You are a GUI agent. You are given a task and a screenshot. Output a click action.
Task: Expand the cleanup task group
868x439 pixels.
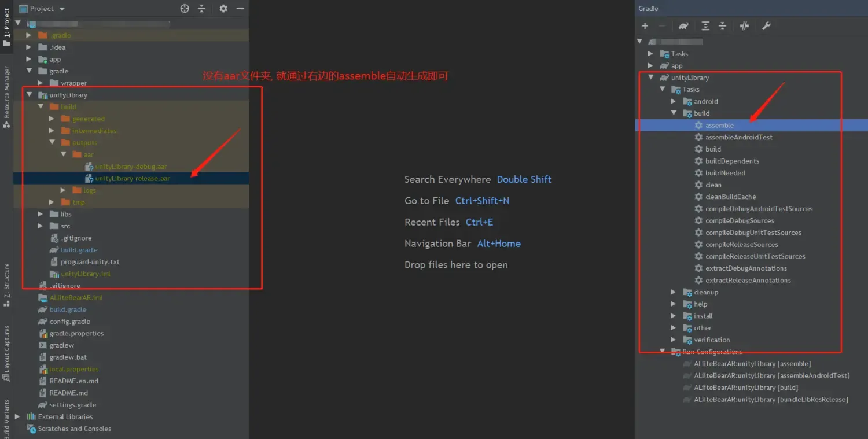tap(673, 292)
